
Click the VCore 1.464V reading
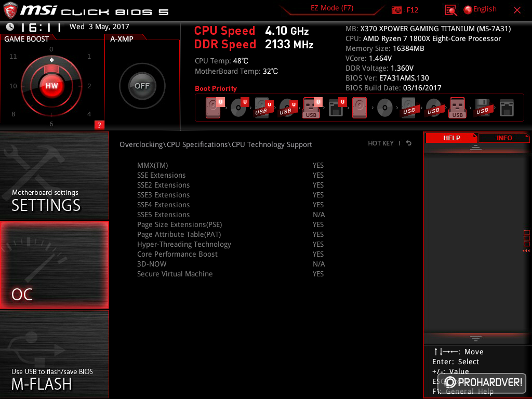[368, 58]
